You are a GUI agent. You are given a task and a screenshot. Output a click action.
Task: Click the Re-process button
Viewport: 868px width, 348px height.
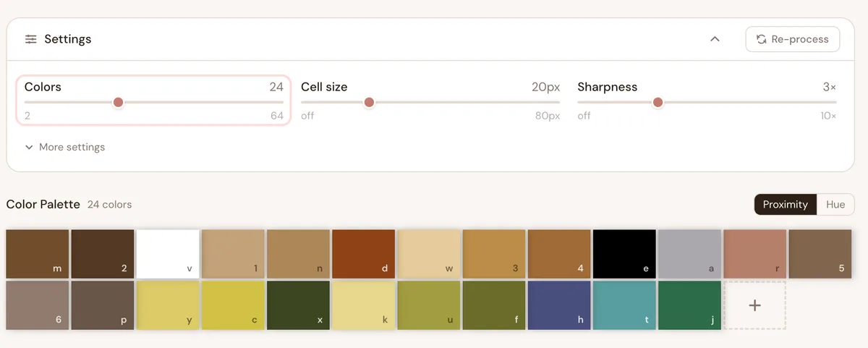[x=792, y=39]
